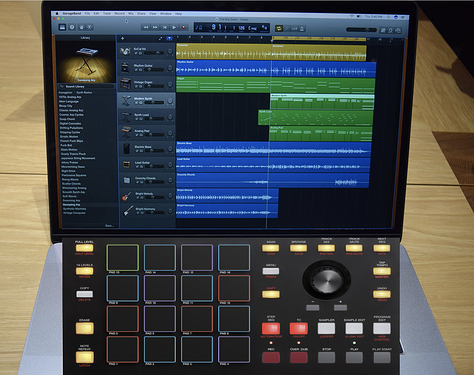The height and width of the screenshot is (375, 474).
Task: Tap the data dial knob on controller
Action: pyautogui.click(x=327, y=280)
